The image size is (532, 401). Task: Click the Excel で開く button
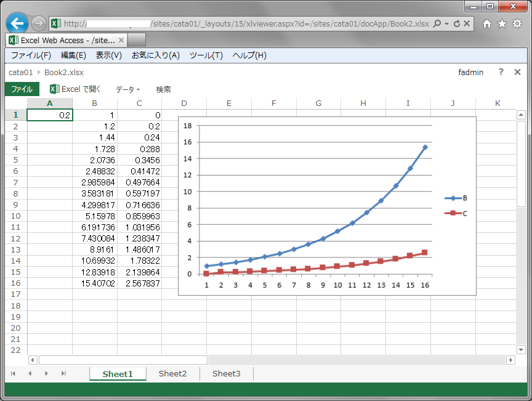pyautogui.click(x=76, y=89)
